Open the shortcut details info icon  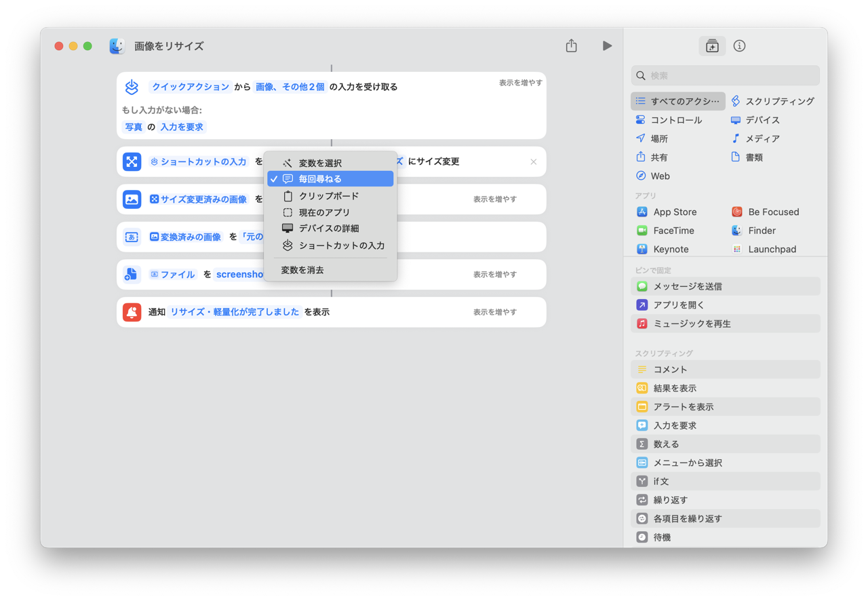pos(739,46)
